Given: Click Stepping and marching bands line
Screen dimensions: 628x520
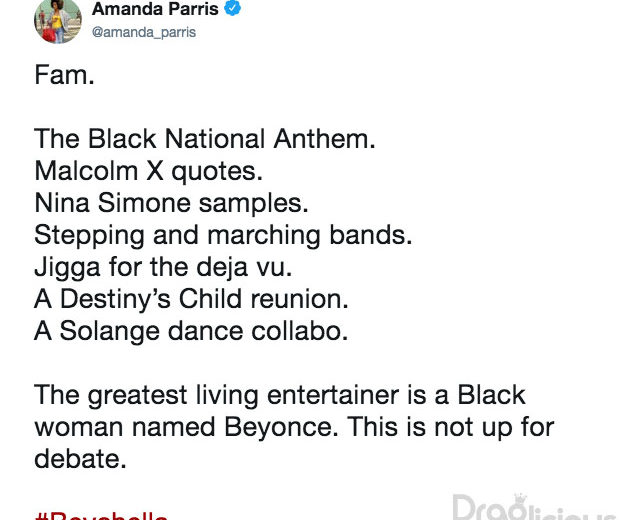Looking at the screenshot, I should tap(223, 235).
